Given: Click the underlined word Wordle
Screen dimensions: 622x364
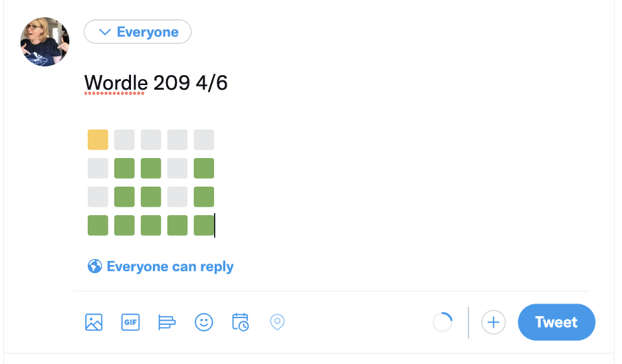Looking at the screenshot, I should click(x=115, y=83).
